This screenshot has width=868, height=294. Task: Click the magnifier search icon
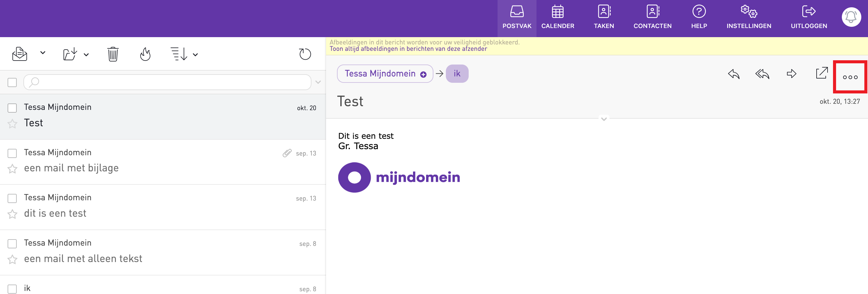click(x=34, y=82)
